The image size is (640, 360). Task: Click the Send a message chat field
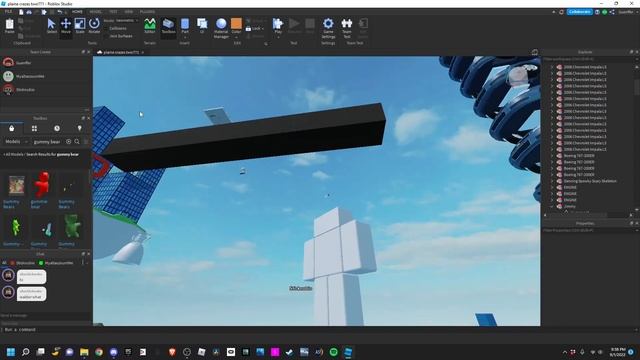(x=46, y=316)
